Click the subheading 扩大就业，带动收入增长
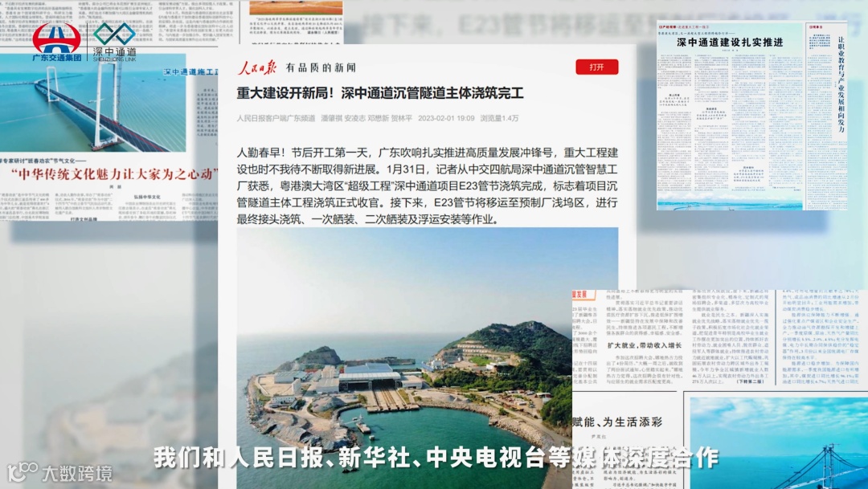Image resolution: width=868 pixels, height=489 pixels. click(645, 345)
